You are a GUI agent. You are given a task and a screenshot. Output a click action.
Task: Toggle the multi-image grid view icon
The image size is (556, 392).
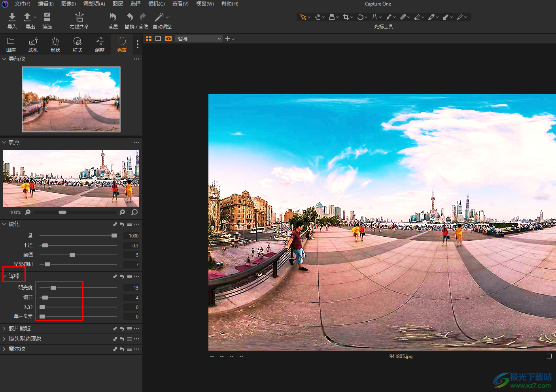click(149, 39)
